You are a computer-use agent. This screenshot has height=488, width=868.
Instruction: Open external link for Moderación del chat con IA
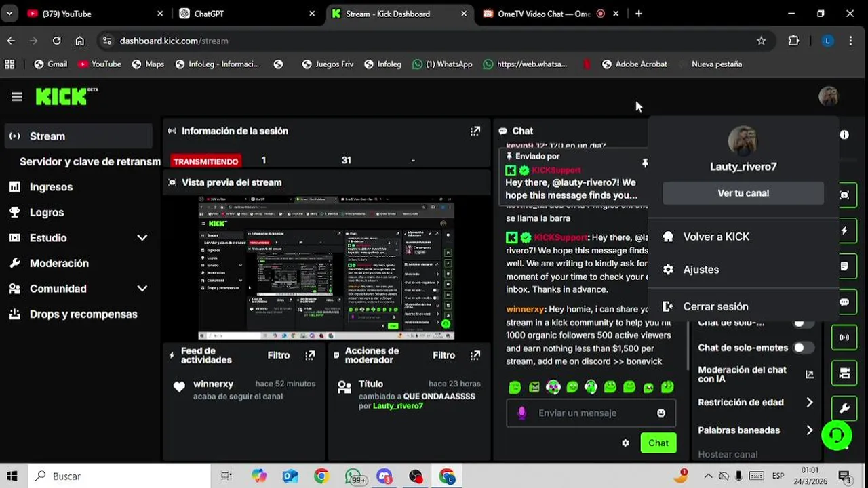click(809, 374)
